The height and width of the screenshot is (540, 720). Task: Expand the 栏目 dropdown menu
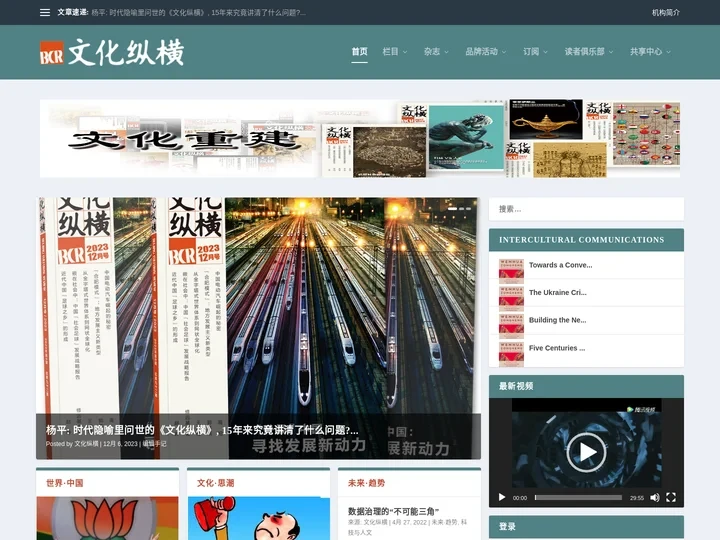[395, 51]
